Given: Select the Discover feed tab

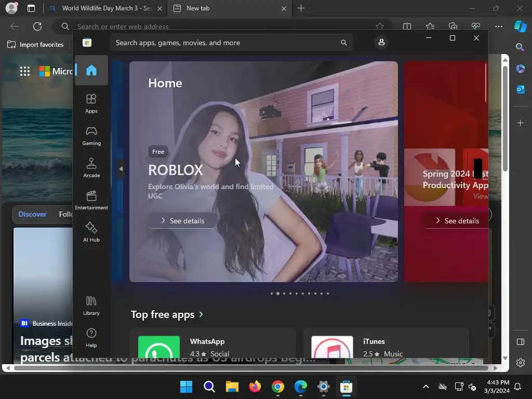Looking at the screenshot, I should click(x=32, y=214).
